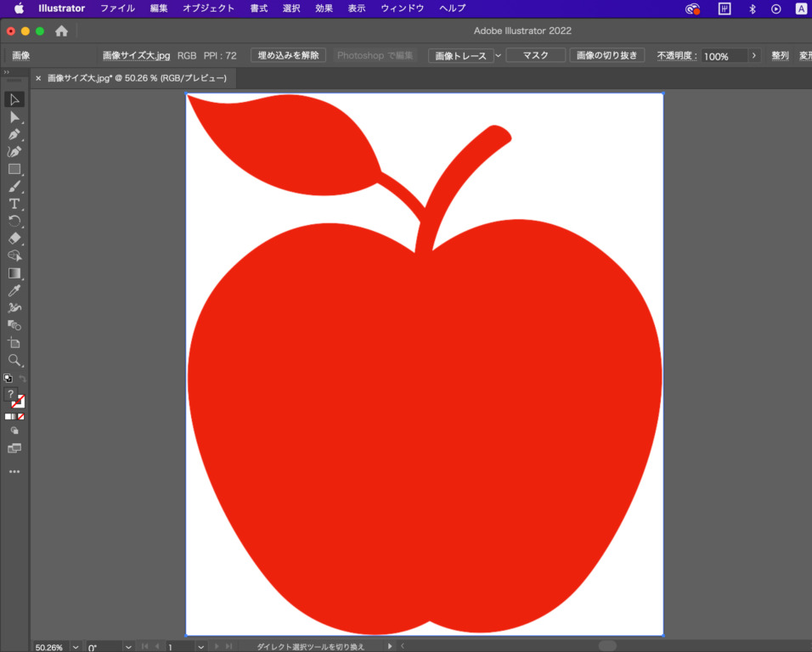Viewport: 812px width, 652px height.
Task: Select the Pen tool
Action: (x=14, y=134)
